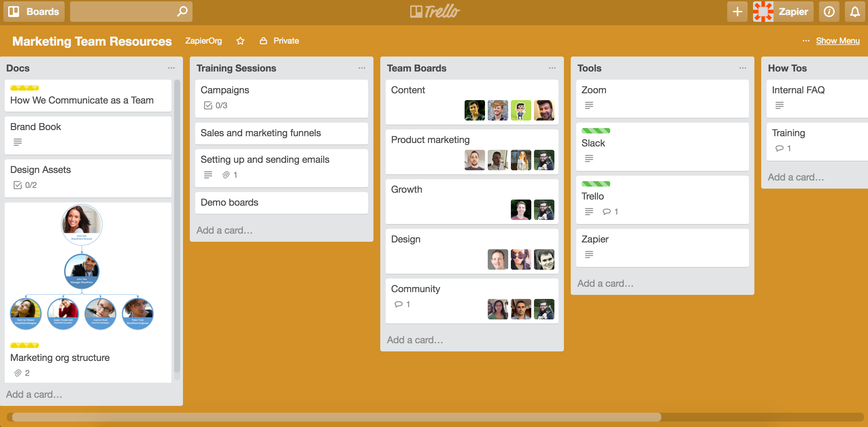This screenshot has width=868, height=427.
Task: Open the Show Menu link
Action: [837, 40]
